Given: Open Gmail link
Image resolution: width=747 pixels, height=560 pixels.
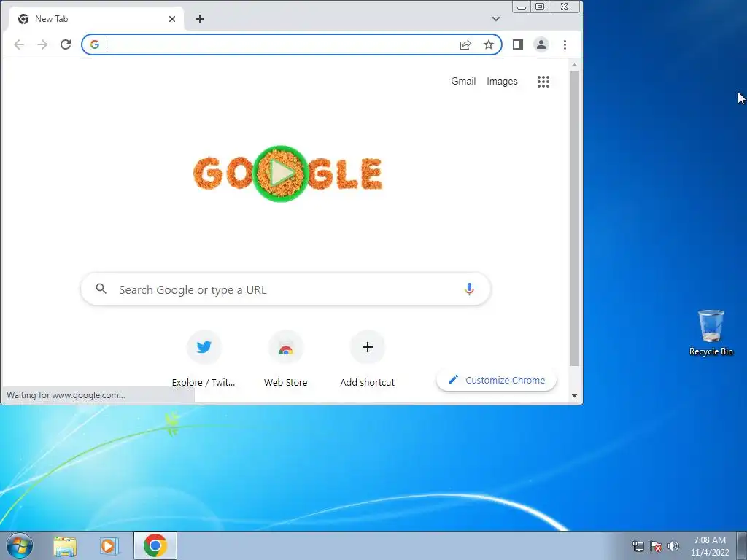Looking at the screenshot, I should 463,82.
